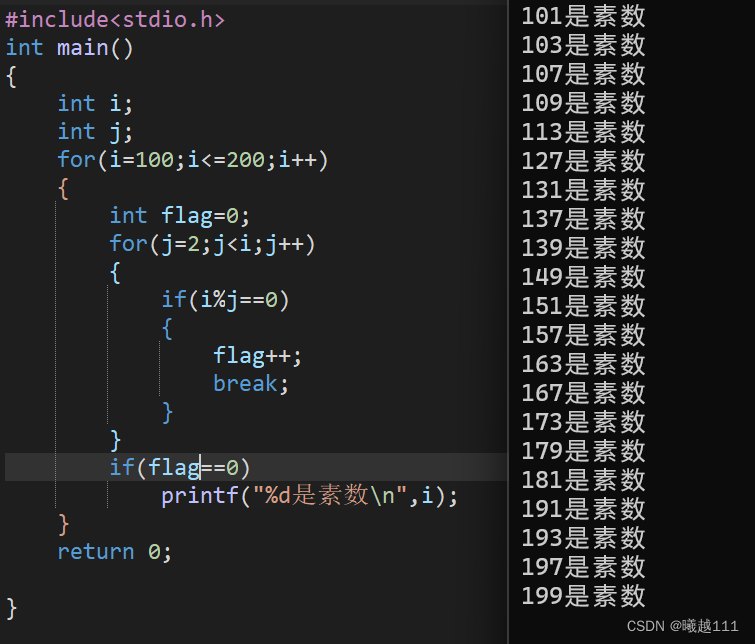
Task: Click output line '137是素数'
Action: [583, 219]
